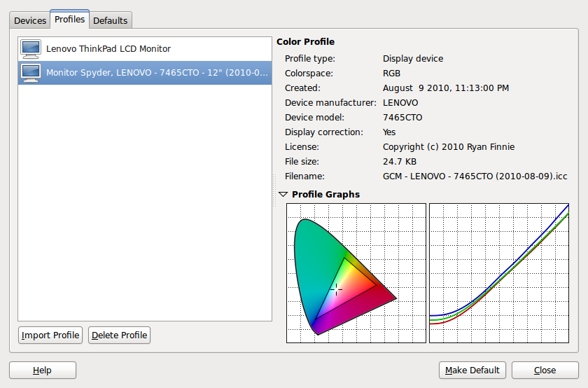Click the RGB tone curve graph
Screen dimensions: 588x388
point(499,273)
